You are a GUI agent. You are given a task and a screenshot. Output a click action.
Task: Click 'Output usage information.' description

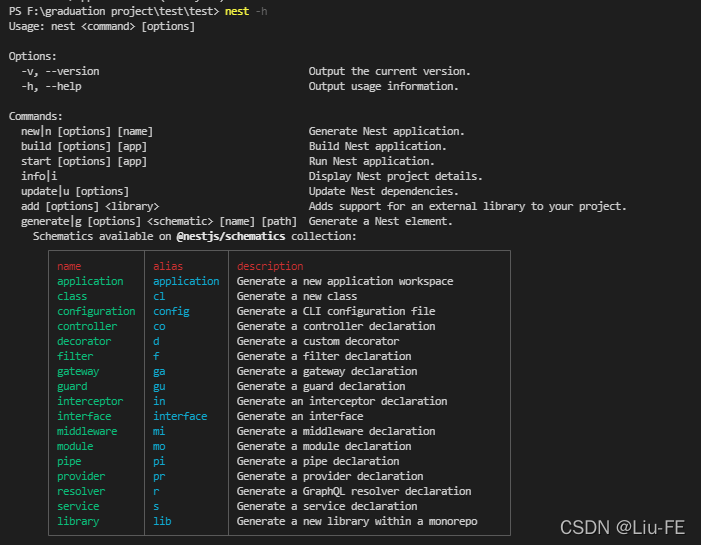[x=383, y=86]
